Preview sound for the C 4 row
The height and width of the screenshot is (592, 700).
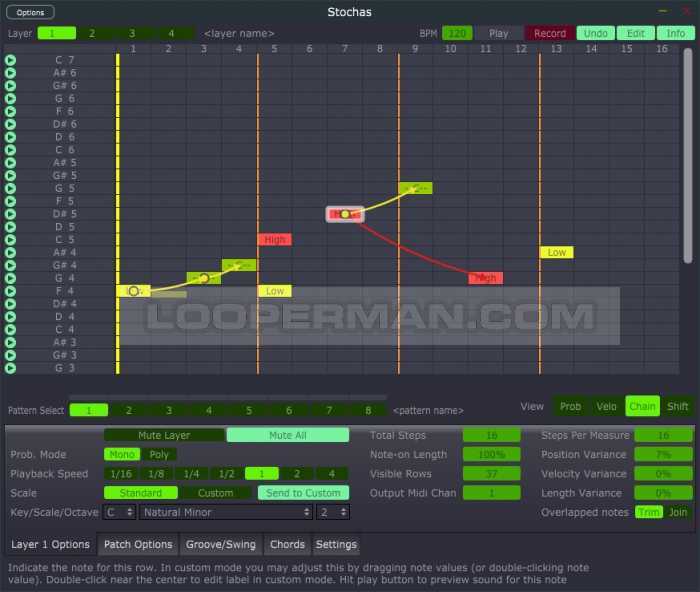tap(10, 330)
